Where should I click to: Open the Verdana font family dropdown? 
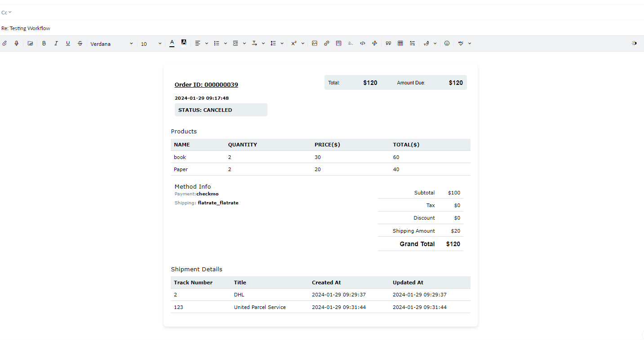111,44
